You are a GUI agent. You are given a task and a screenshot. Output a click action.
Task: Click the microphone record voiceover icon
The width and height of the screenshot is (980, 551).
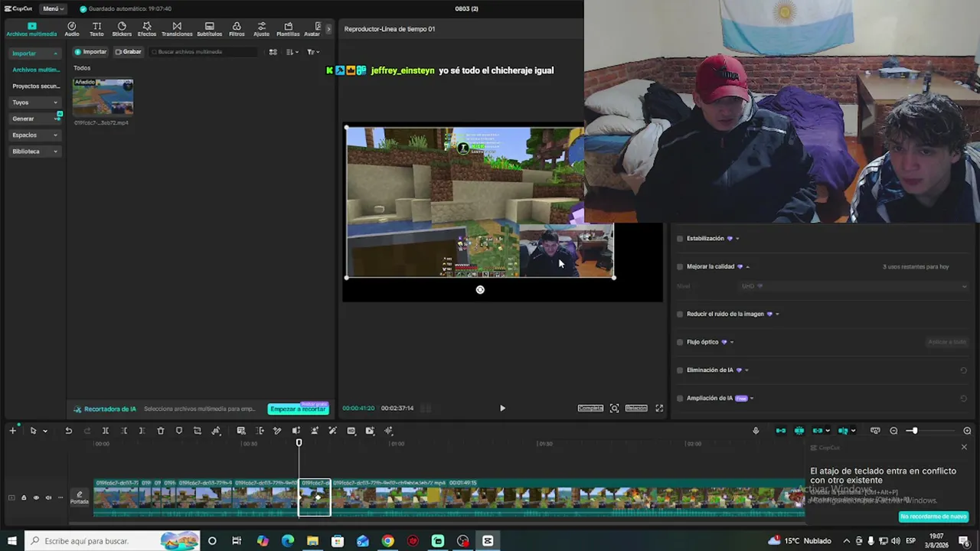[756, 431]
